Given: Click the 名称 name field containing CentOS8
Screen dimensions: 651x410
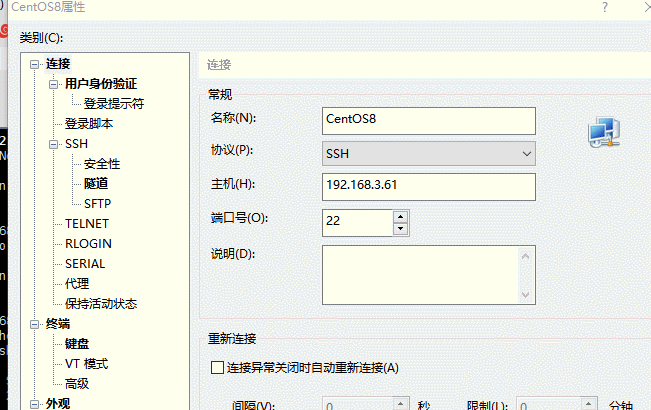Looking at the screenshot, I should [429, 121].
